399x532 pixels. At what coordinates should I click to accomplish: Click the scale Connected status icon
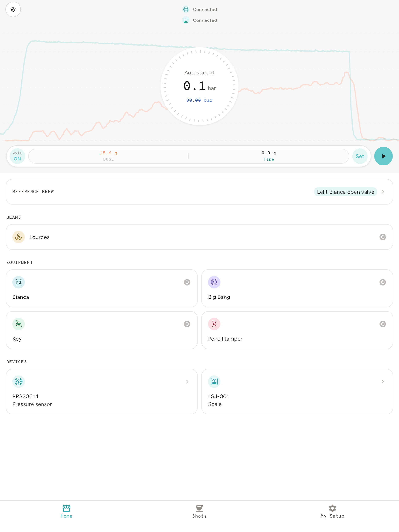[186, 20]
